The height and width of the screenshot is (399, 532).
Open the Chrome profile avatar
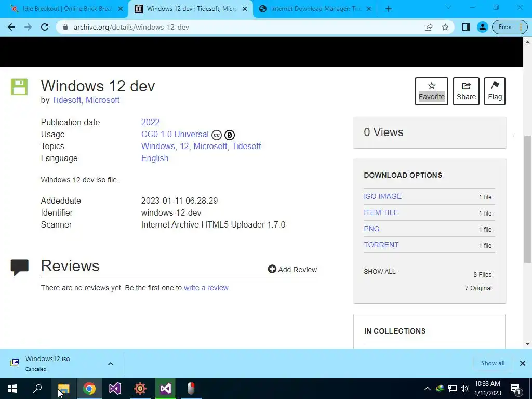coord(482,27)
